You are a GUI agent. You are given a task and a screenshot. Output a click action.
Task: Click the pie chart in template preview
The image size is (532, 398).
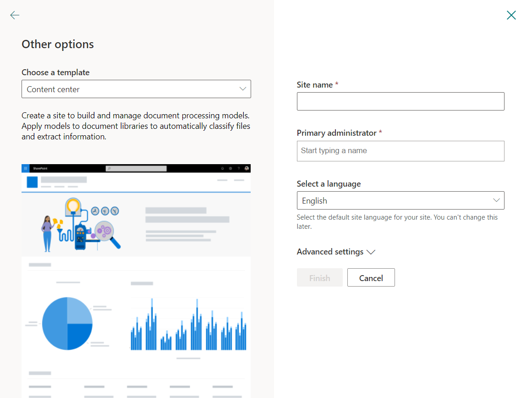tap(67, 323)
